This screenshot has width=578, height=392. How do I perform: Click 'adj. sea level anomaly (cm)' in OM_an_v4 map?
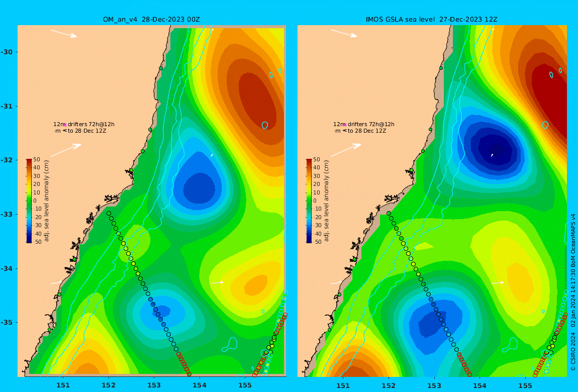pos(46,201)
